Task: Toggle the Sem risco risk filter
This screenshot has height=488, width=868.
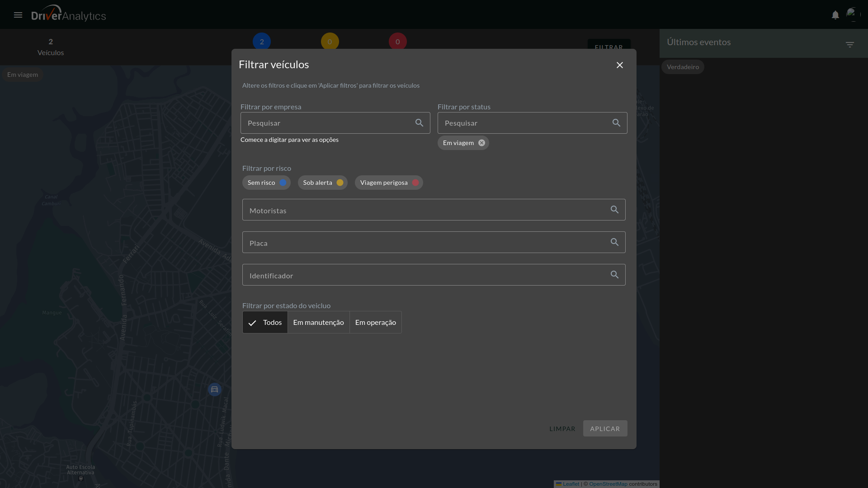Action: (266, 183)
